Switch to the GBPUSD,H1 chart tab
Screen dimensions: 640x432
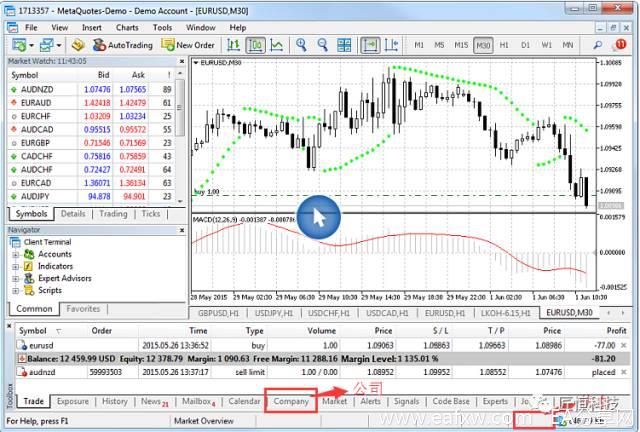click(x=219, y=313)
